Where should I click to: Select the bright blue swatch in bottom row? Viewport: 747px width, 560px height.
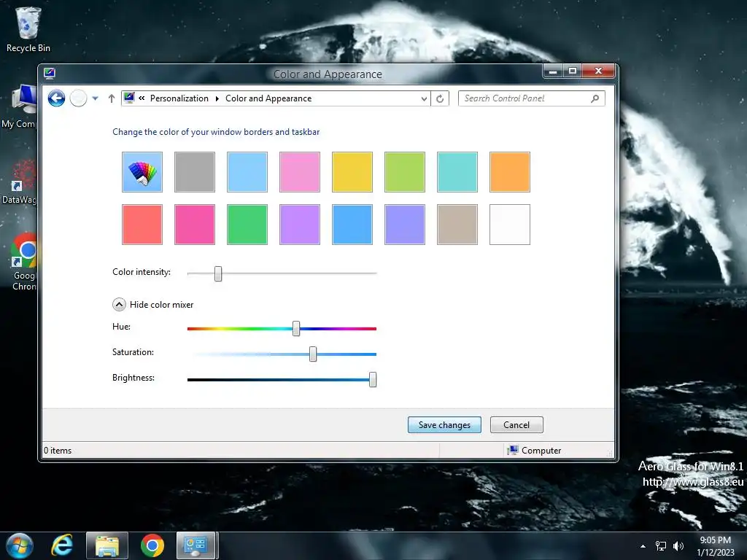352,225
